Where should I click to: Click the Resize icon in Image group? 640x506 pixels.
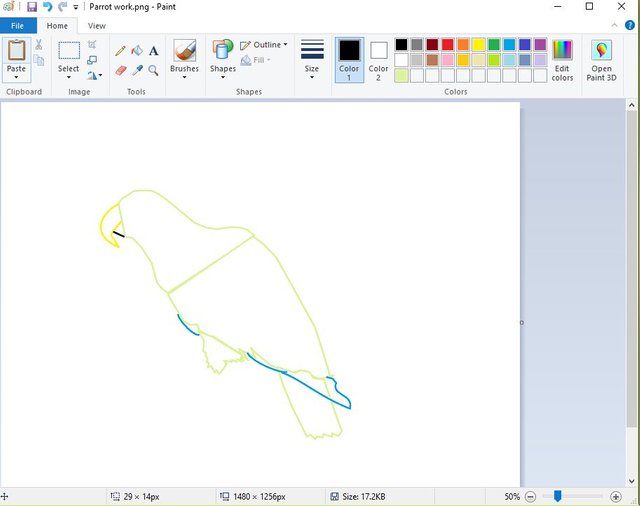click(92, 60)
